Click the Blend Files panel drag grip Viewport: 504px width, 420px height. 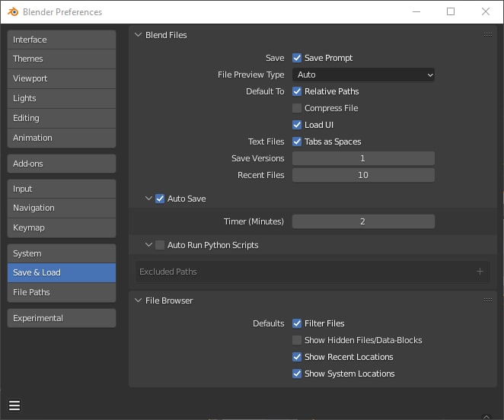[487, 35]
